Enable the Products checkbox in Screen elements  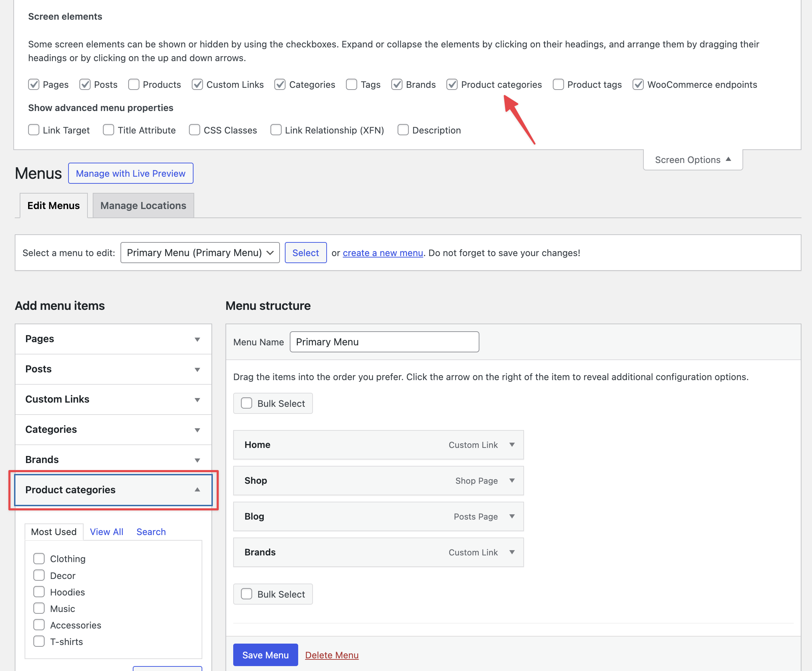[x=133, y=84]
